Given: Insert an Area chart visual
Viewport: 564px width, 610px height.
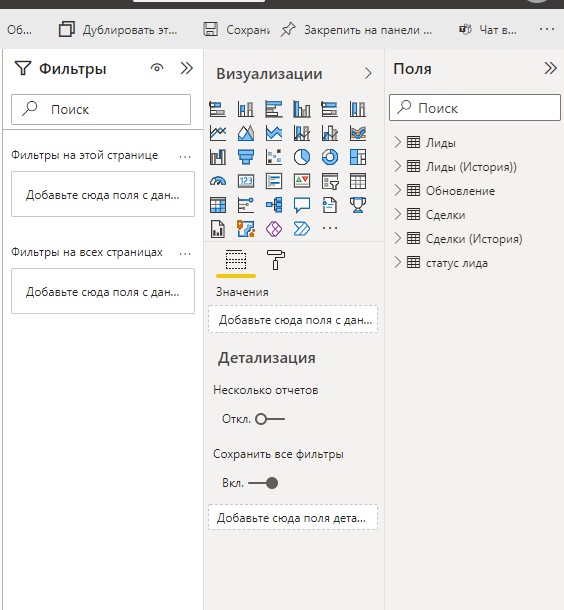Looking at the screenshot, I should click(x=245, y=133).
